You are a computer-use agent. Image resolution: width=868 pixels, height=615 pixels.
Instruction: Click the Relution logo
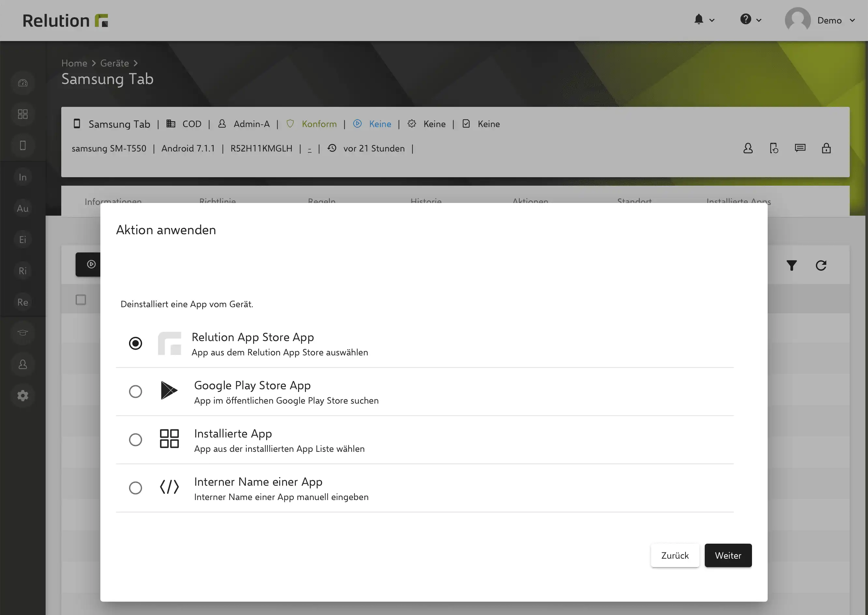tap(65, 21)
